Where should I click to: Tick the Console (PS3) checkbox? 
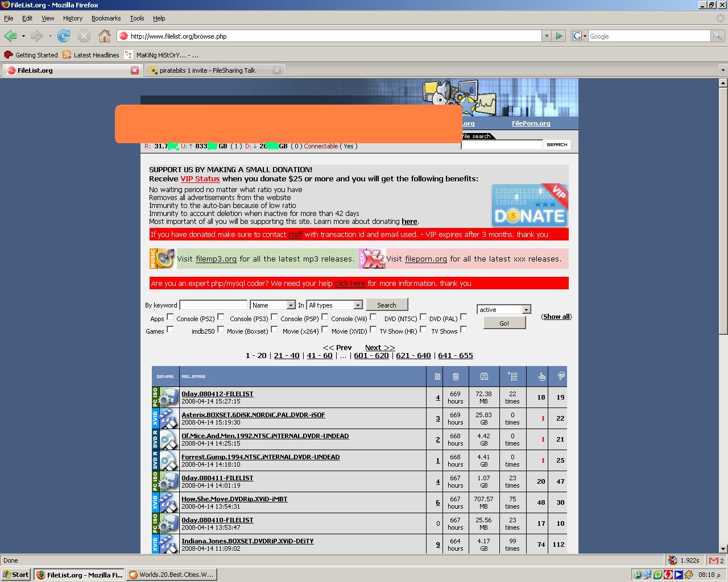click(x=274, y=317)
